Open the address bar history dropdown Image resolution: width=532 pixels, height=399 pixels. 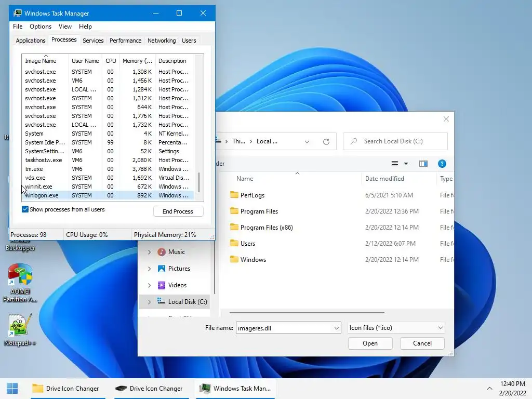click(307, 142)
